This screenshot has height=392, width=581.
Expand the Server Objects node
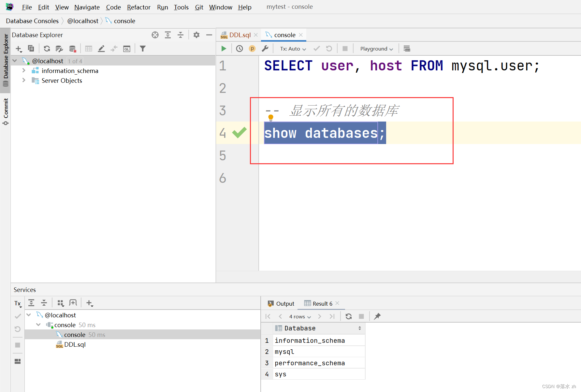24,80
